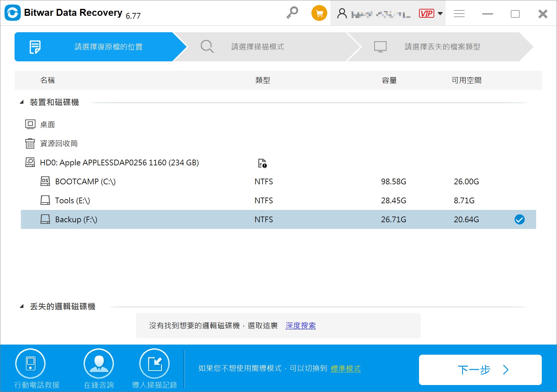Screen dimensions: 557x392
Task: Collapse the 裝置和磁碟機 section
Action: (22, 102)
